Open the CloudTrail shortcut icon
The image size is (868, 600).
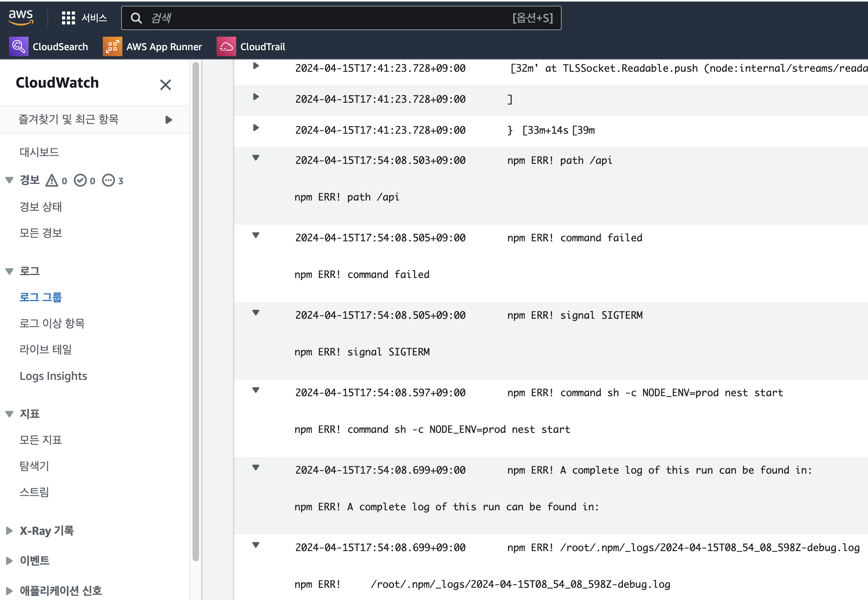pos(226,46)
